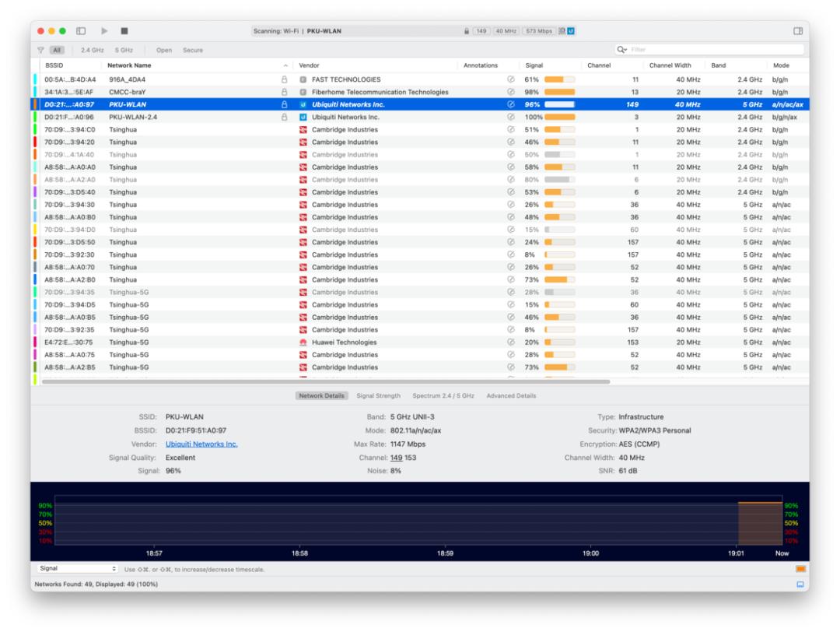Sort by the Channel Width column header
Viewport: 840px width, 632px height.
(670, 65)
